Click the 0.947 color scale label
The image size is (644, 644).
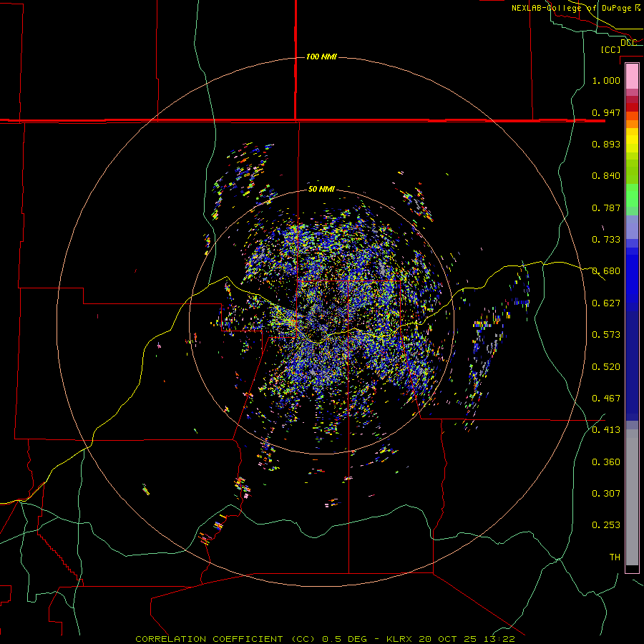click(606, 112)
